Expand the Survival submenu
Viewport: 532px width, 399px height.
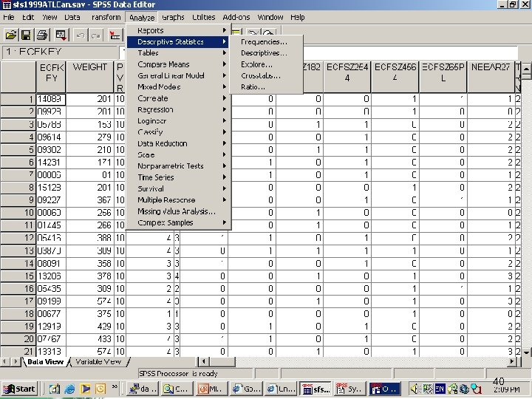pos(179,188)
